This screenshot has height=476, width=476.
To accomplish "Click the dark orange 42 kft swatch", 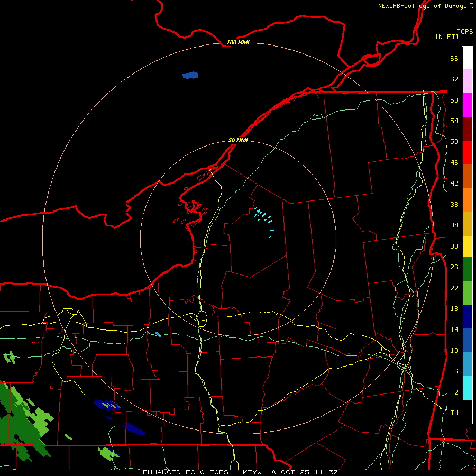I will click(467, 176).
